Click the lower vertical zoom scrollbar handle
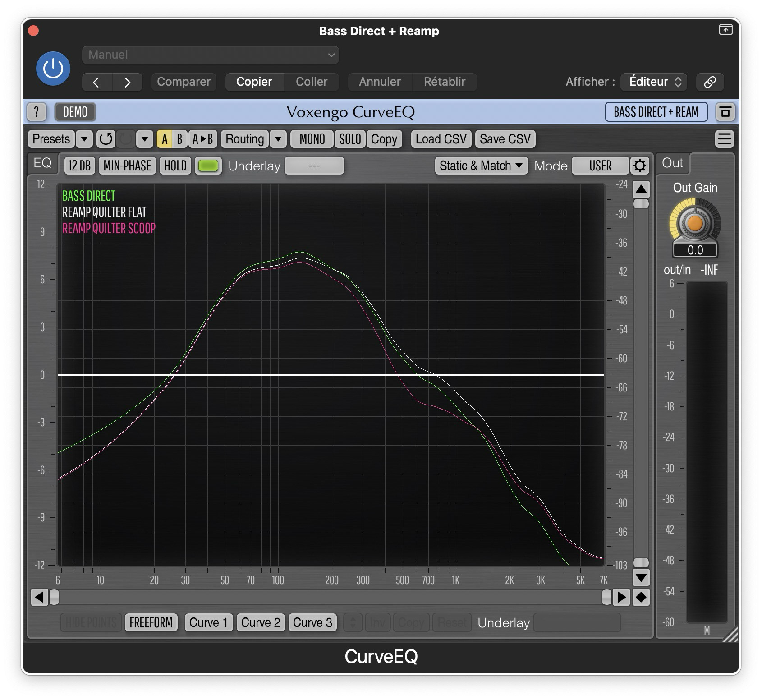This screenshot has width=762, height=700. pyautogui.click(x=641, y=563)
